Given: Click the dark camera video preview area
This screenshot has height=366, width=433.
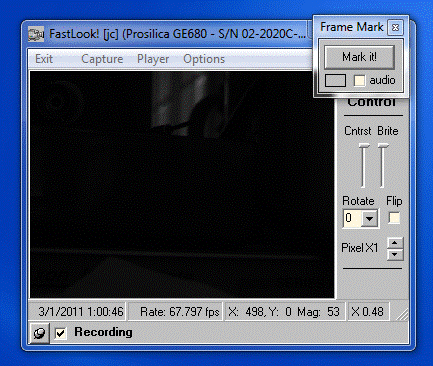Looking at the screenshot, I should click(x=182, y=184).
